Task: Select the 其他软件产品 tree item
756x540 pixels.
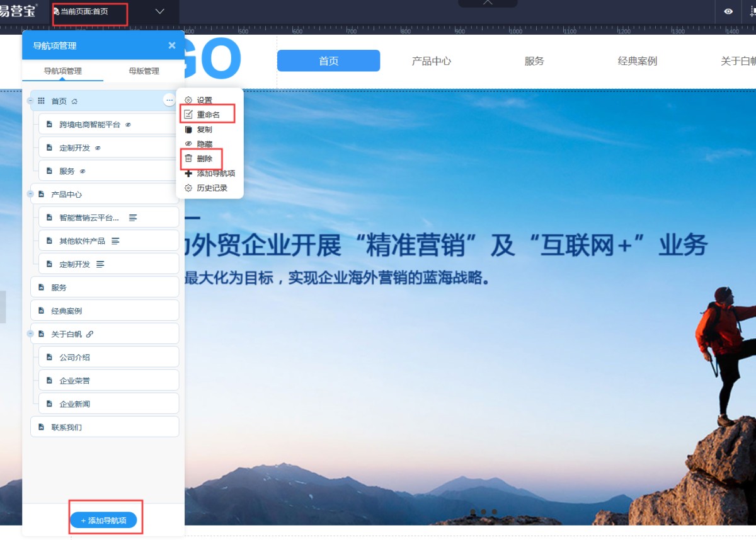Action: point(109,241)
